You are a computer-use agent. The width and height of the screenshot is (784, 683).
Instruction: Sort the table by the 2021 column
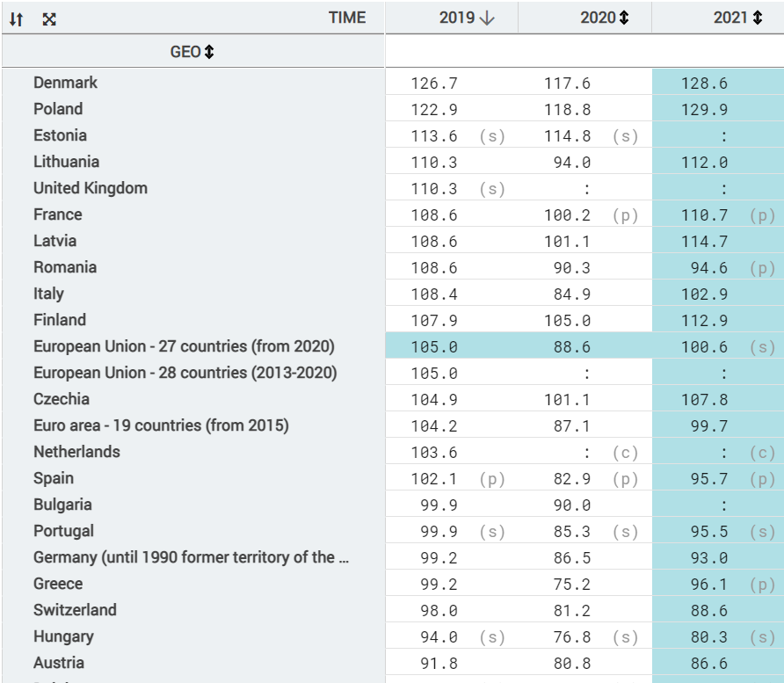(x=758, y=18)
